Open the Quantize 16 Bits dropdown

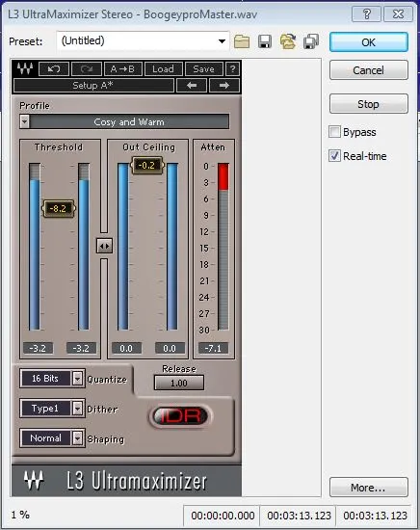(77, 379)
